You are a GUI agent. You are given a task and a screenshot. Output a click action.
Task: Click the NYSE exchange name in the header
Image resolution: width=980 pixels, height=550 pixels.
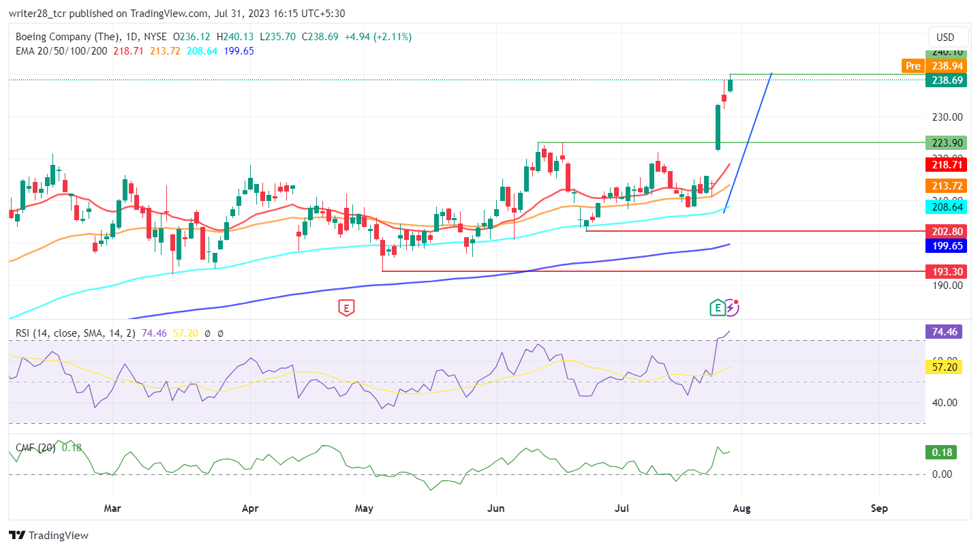pos(155,37)
